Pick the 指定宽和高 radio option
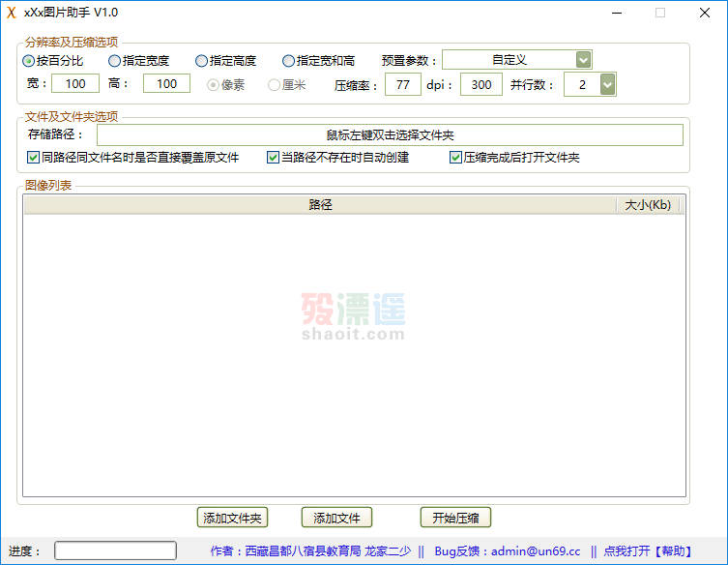The image size is (728, 565). (x=318, y=61)
